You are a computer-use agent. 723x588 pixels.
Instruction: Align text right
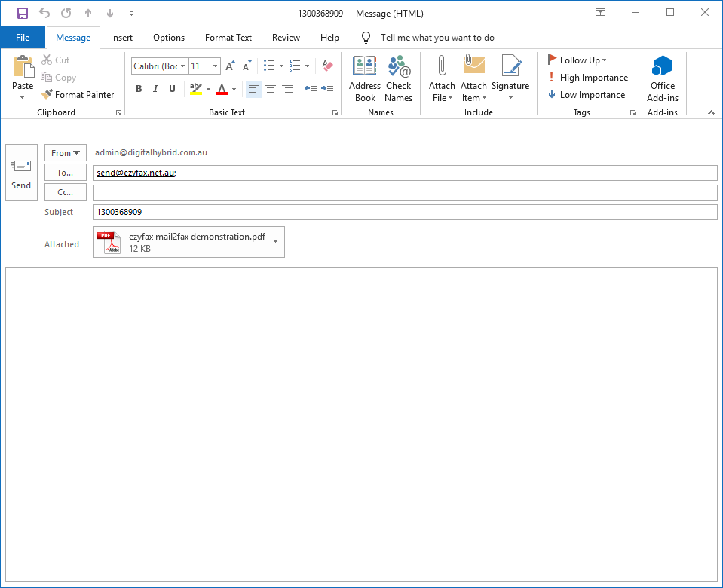pos(287,88)
